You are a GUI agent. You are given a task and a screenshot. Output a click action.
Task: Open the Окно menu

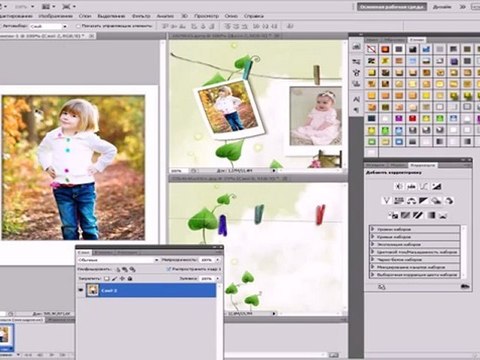coord(231,16)
